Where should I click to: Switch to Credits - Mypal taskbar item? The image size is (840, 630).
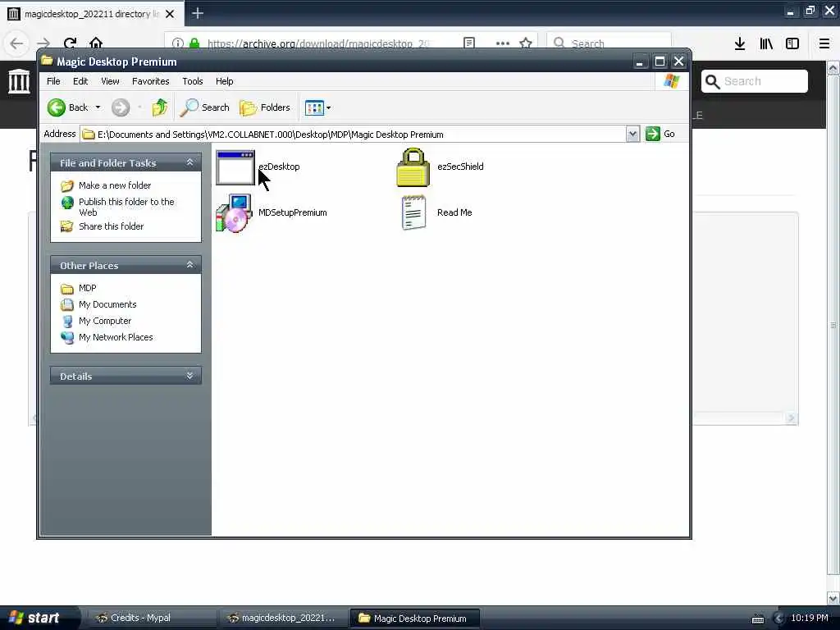[151, 618]
